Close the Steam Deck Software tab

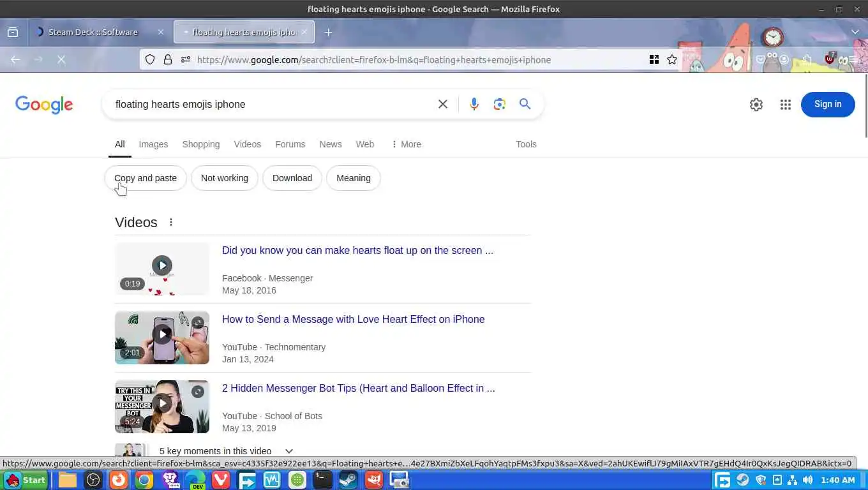[x=160, y=32]
